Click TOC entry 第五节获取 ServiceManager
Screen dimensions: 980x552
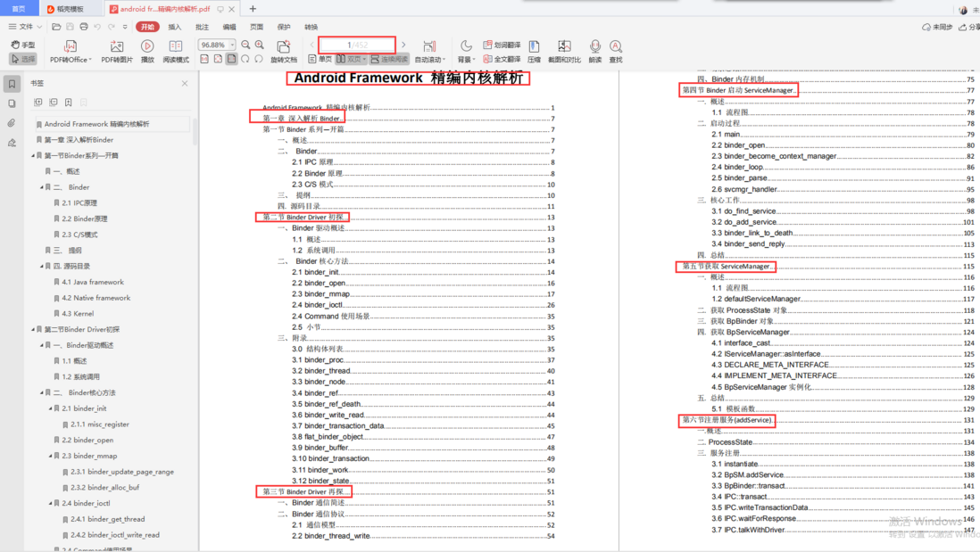coord(727,267)
